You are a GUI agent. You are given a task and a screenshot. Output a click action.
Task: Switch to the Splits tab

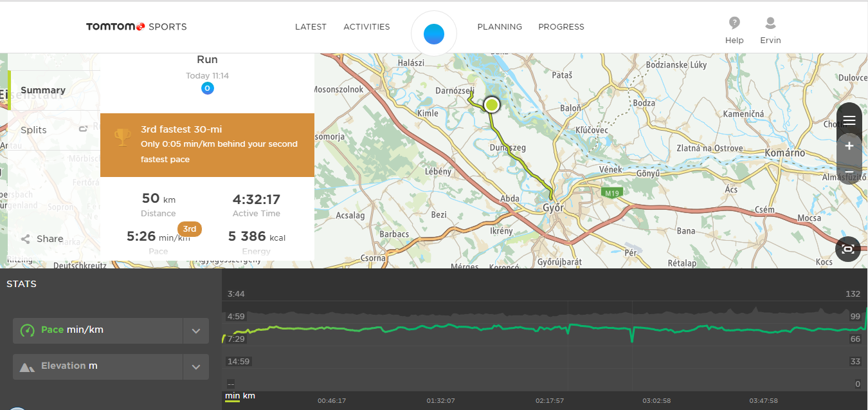(x=33, y=129)
